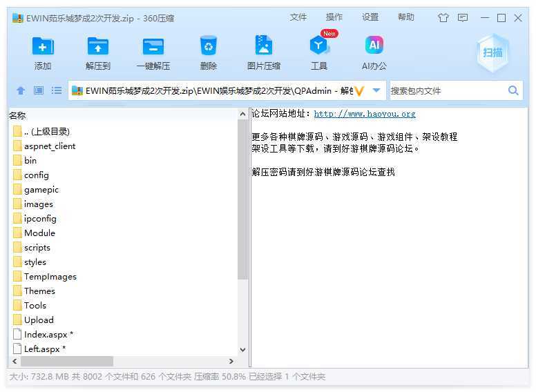Select the bin folder
Viewport: 536px width, 392px height.
click(x=25, y=161)
